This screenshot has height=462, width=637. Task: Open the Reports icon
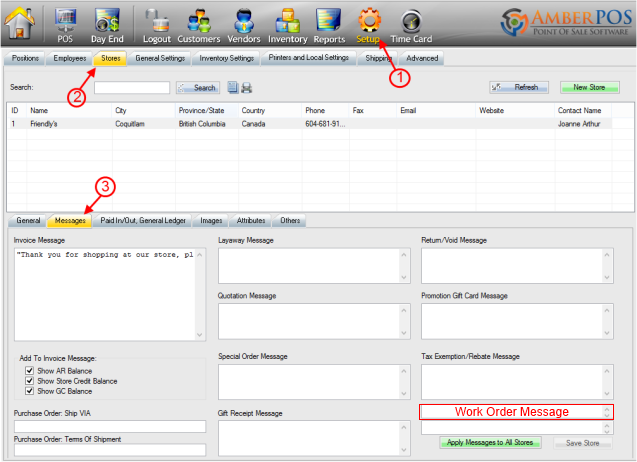329,25
